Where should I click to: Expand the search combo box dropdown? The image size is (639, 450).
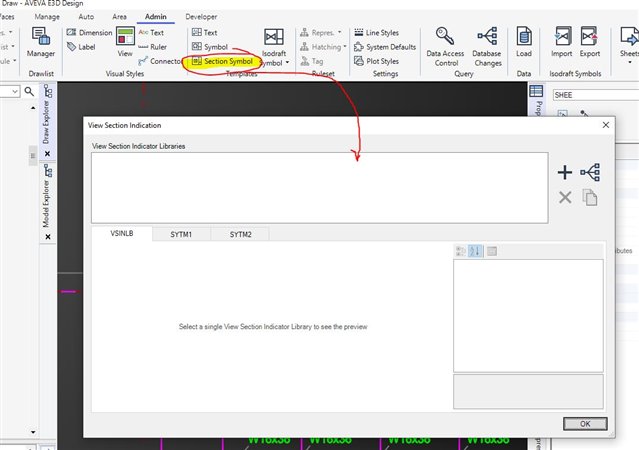coord(15,91)
